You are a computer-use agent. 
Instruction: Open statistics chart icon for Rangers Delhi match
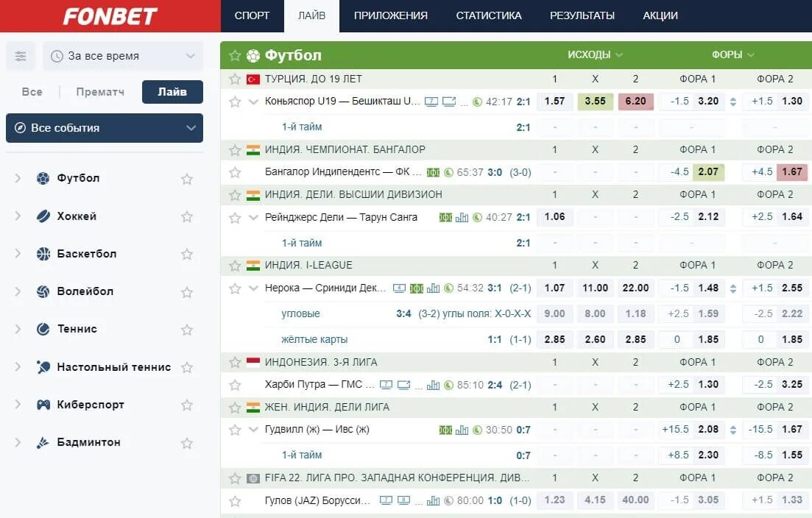[462, 217]
